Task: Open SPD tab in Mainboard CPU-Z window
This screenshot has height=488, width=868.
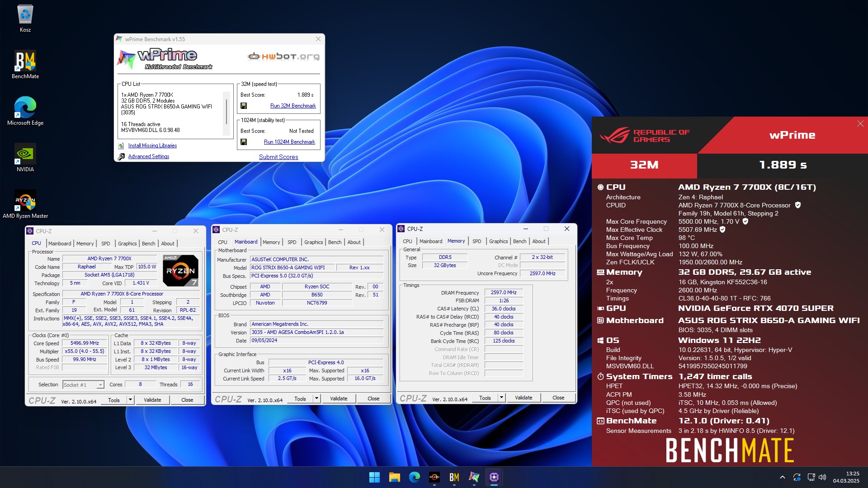Action: click(x=292, y=242)
